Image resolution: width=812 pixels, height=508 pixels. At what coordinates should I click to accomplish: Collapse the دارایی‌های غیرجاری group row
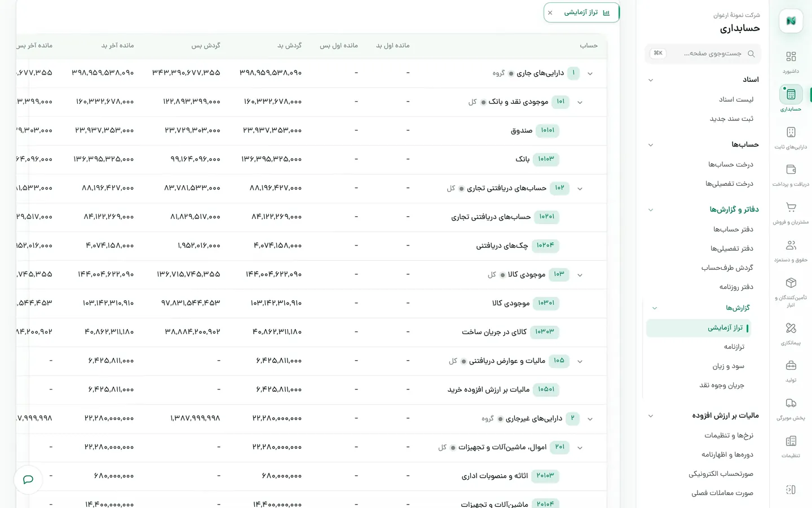click(x=590, y=419)
